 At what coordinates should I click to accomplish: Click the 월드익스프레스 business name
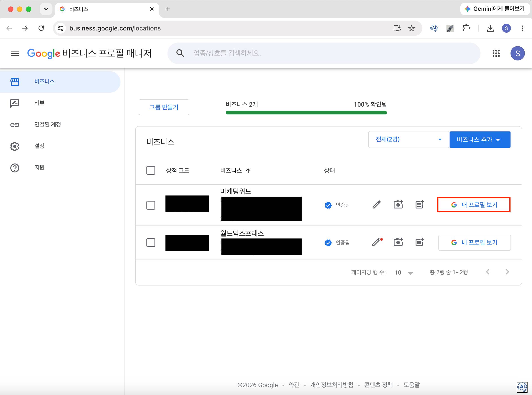242,233
